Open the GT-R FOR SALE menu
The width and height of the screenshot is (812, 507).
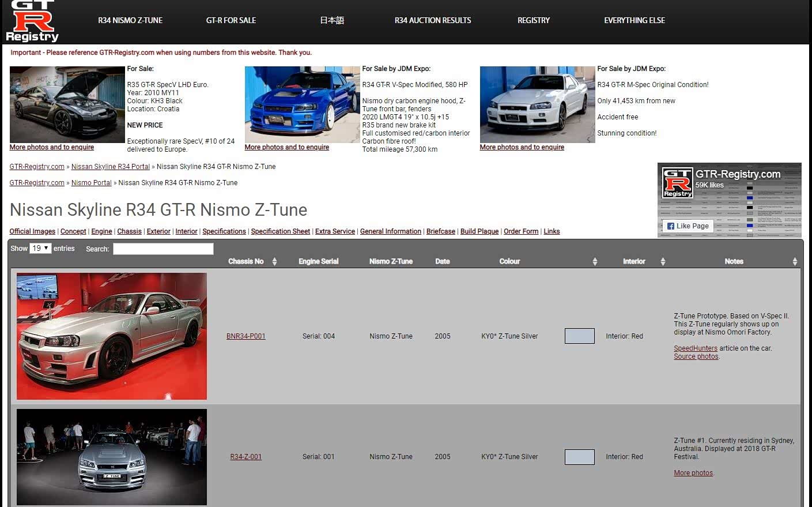pos(231,20)
